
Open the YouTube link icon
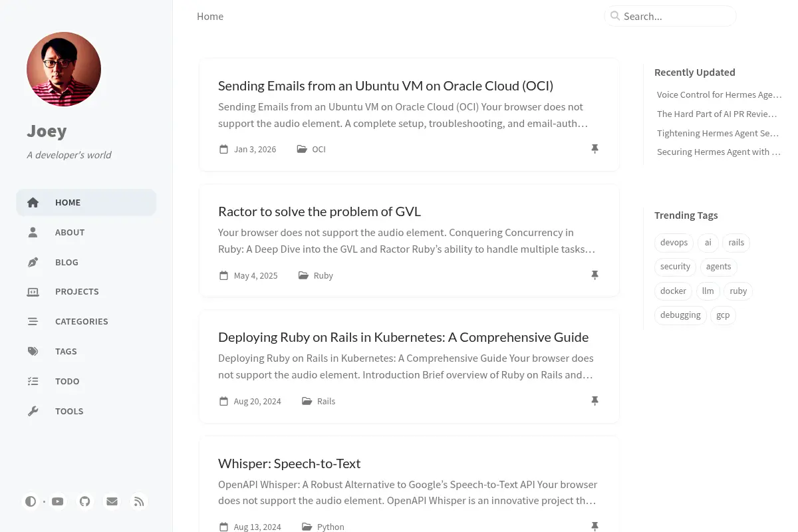click(58, 501)
